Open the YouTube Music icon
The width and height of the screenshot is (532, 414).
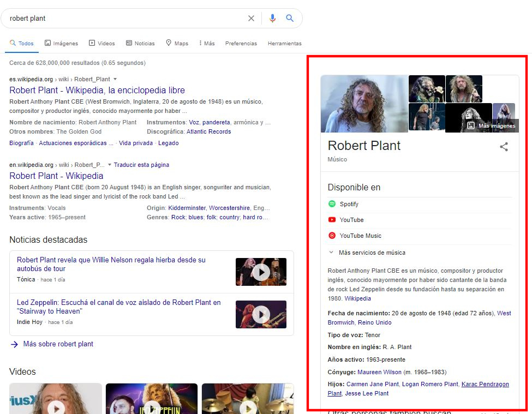tap(332, 236)
